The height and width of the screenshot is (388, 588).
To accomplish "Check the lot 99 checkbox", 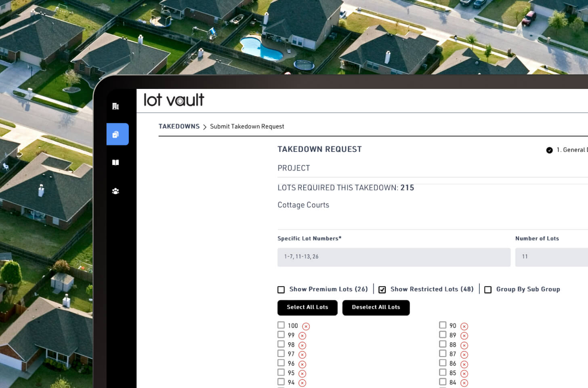I will tap(281, 334).
